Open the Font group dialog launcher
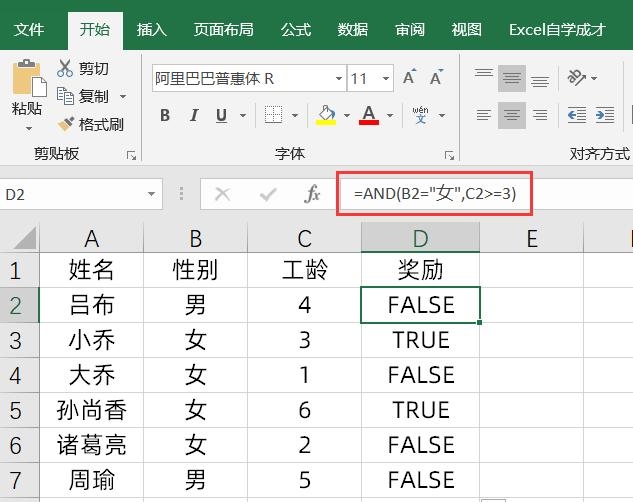Image resolution: width=633 pixels, height=502 pixels. (449, 155)
